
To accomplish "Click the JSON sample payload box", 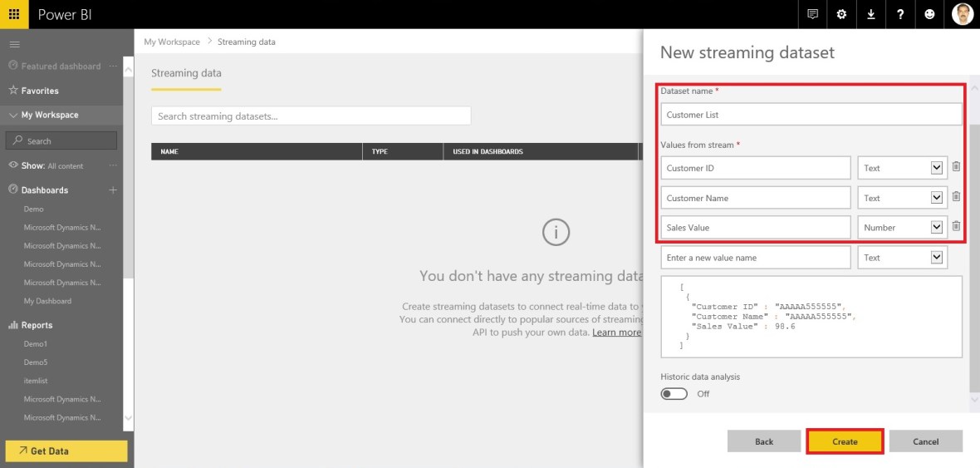I will click(811, 317).
